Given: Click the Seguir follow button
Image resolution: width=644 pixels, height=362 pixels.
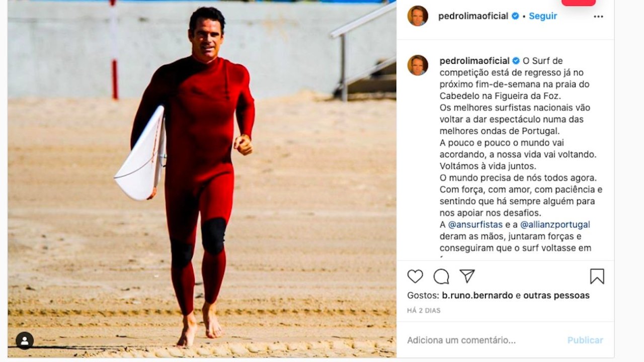Looking at the screenshot, I should (x=543, y=16).
